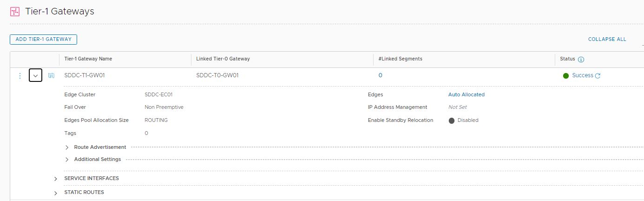This screenshot has height=201, width=644.
Task: Open the three-dot actions menu for SDDC-T1-GW01
Action: 20,75
